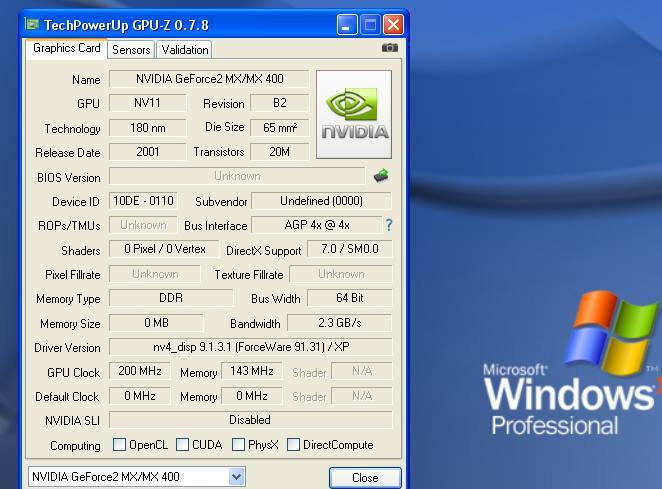
Task: Open the Validation tab
Action: coord(184,50)
